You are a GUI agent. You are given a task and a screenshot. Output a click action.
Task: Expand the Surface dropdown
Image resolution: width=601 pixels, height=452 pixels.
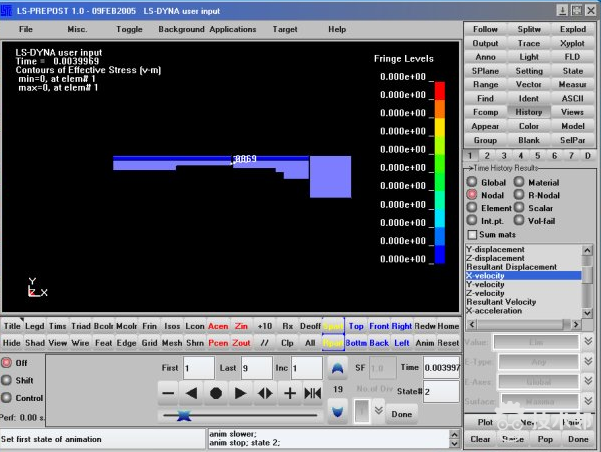click(588, 399)
